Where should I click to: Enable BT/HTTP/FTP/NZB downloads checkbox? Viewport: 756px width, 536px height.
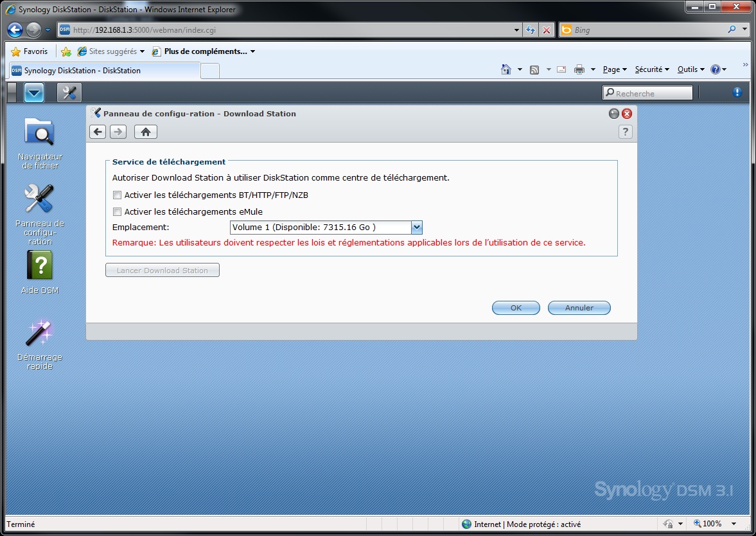click(117, 195)
